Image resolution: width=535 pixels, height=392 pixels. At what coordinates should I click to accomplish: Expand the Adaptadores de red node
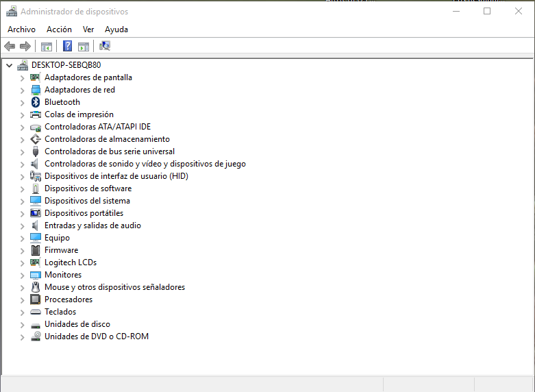(x=22, y=90)
